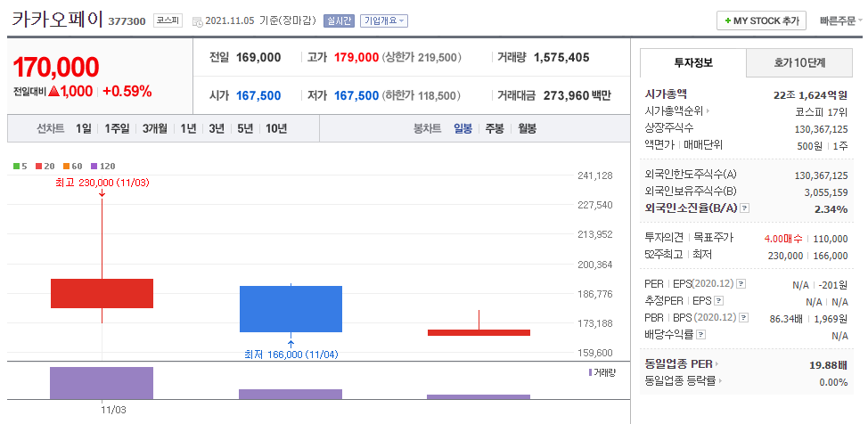Image resolution: width=868 pixels, height=424 pixels.
Task: Select the 주봉 weekly candle chart
Action: point(495,129)
